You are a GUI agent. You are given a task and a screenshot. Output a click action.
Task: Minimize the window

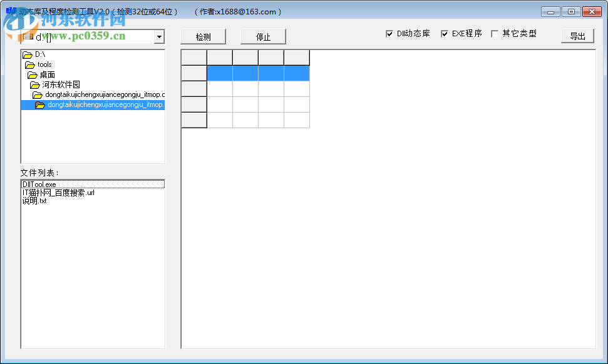tap(550, 12)
